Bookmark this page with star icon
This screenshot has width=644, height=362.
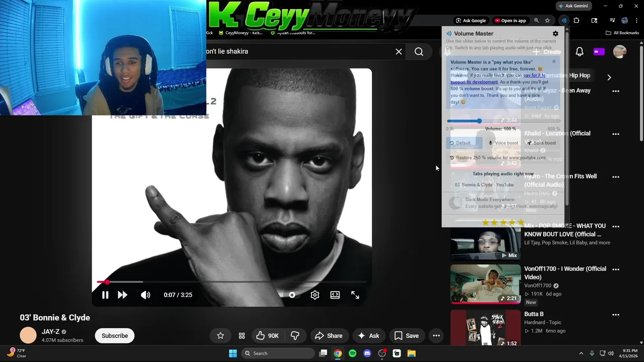click(547, 21)
